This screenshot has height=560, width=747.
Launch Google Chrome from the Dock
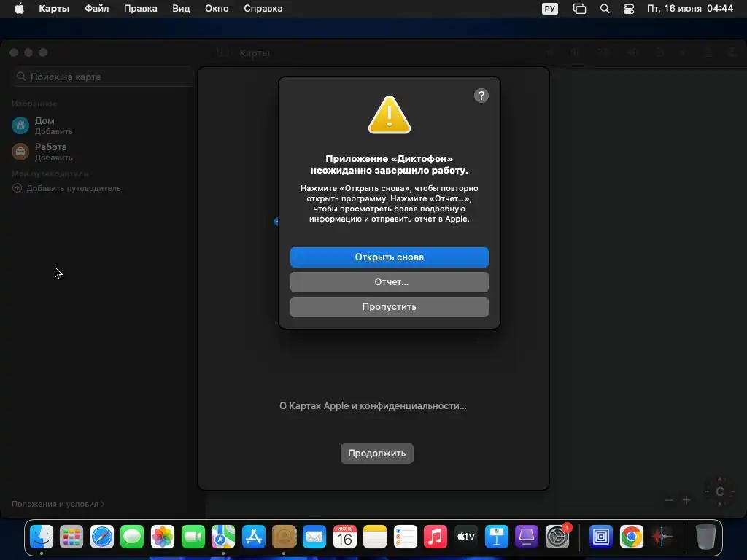[x=631, y=537]
